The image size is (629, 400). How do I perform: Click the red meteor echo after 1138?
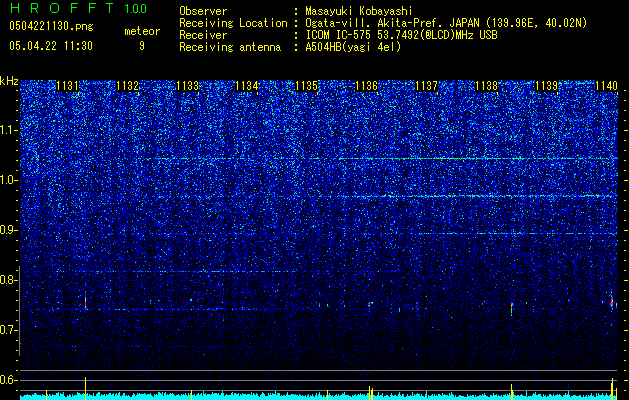pos(511,308)
